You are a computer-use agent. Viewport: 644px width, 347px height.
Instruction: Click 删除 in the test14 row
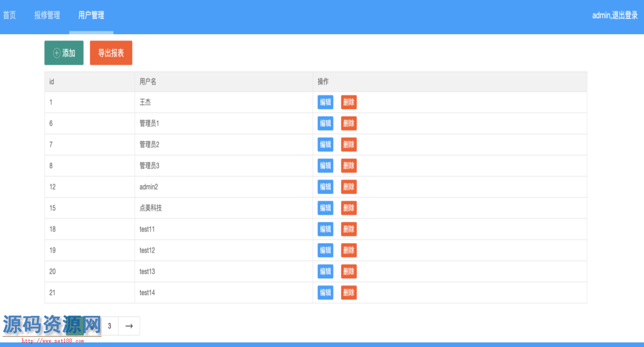(x=349, y=292)
